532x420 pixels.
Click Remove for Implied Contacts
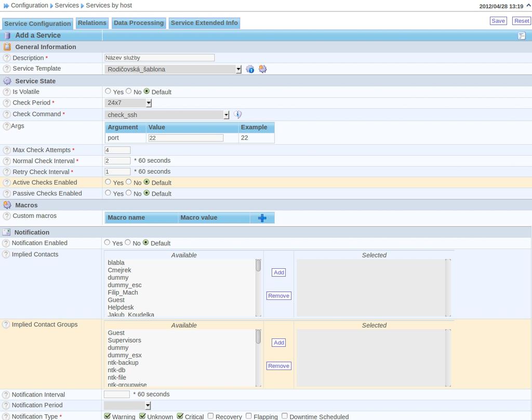279,296
